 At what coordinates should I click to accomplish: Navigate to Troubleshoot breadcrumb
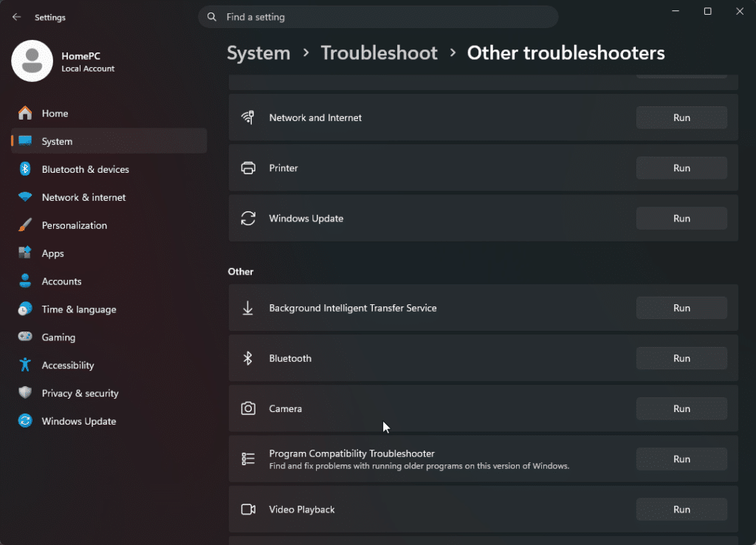coord(379,53)
